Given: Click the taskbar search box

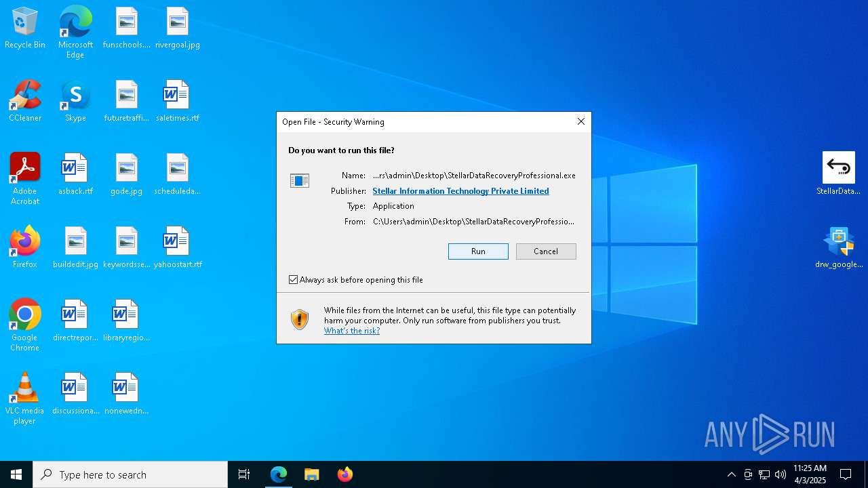Looking at the screenshot, I should [130, 474].
